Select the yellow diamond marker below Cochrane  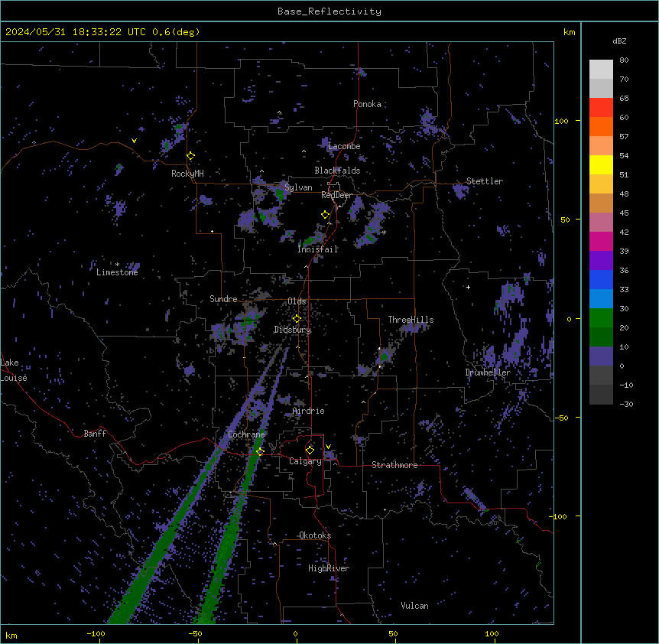coord(260,451)
